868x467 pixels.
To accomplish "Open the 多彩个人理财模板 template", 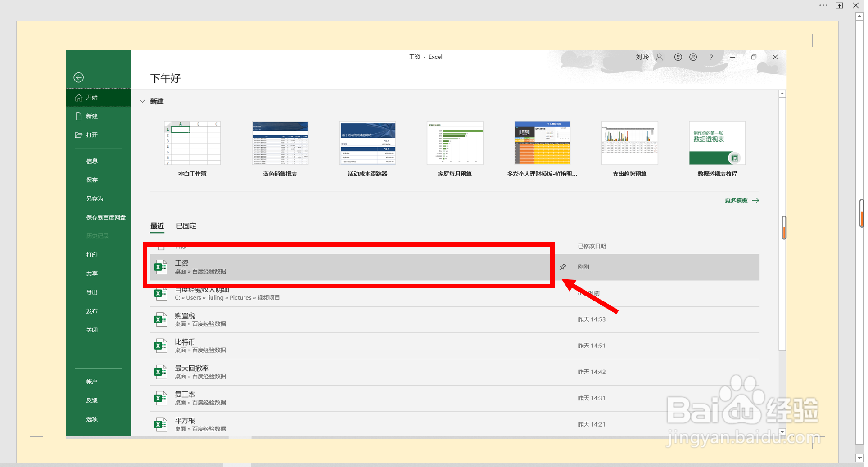I will pyautogui.click(x=542, y=149).
